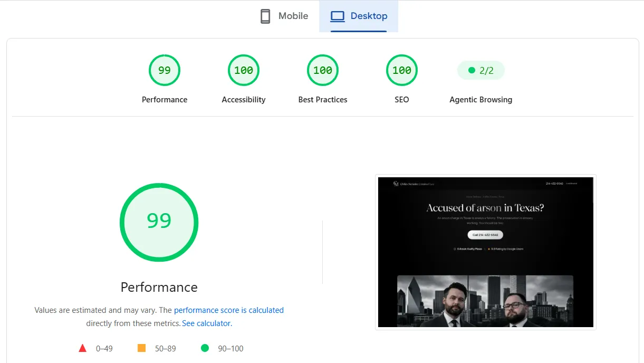Jump to Performance score gauge 99
Viewport: 644px width, 363px height.
pos(165,70)
